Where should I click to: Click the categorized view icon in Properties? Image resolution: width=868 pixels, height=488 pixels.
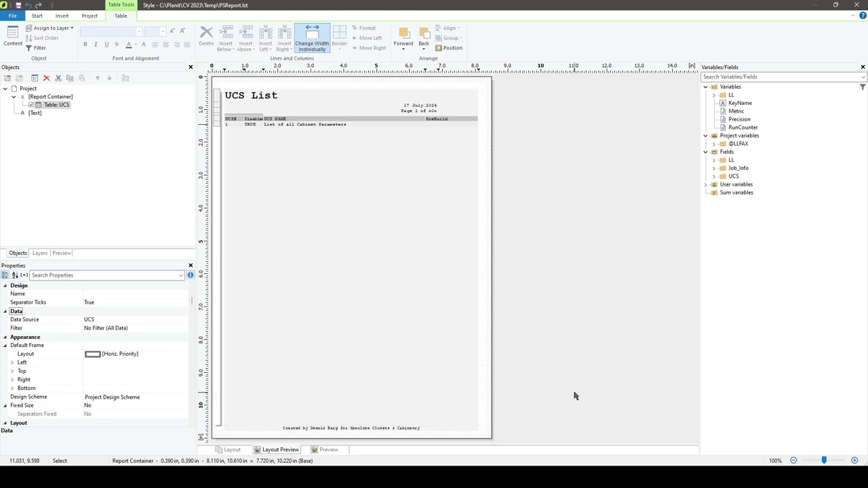(x=5, y=275)
